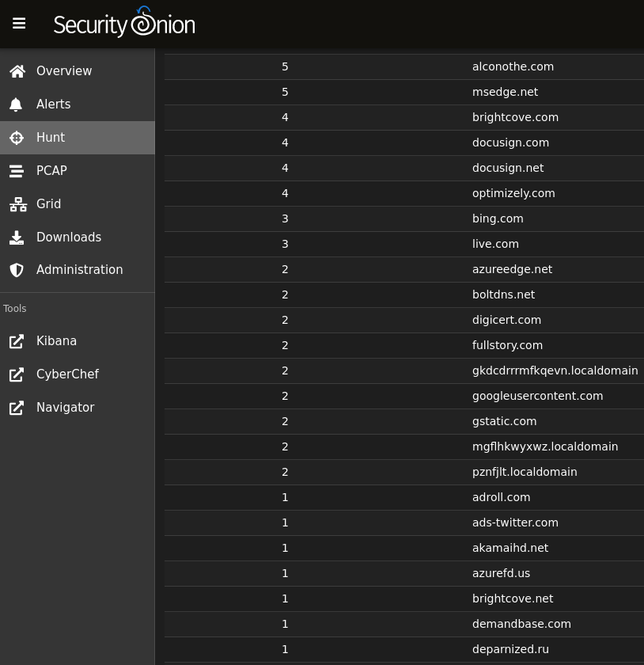
Task: Click the Downloads arrow icon
Action: point(17,237)
